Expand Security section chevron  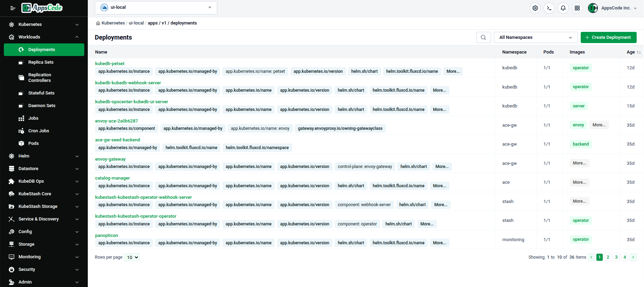tap(77, 269)
